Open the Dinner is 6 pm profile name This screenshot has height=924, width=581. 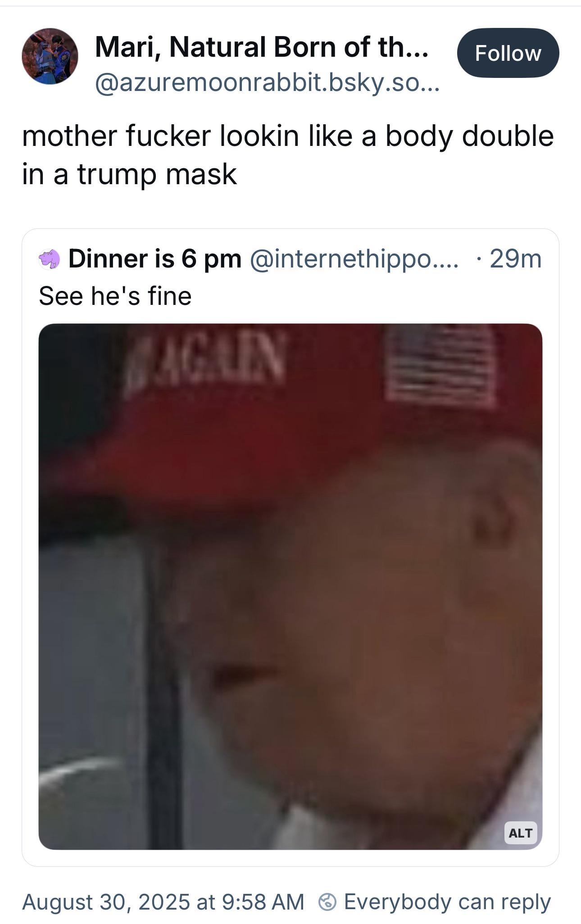pyautogui.click(x=155, y=259)
